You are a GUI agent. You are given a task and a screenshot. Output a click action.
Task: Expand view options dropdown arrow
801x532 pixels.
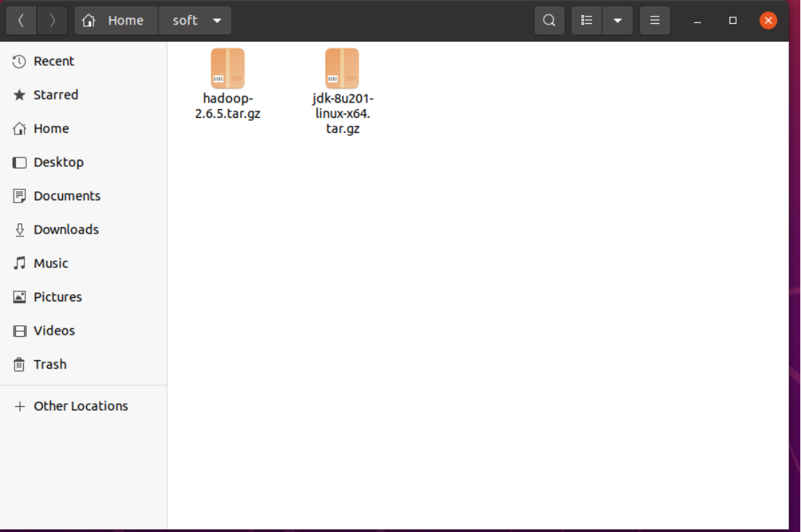[x=617, y=20]
